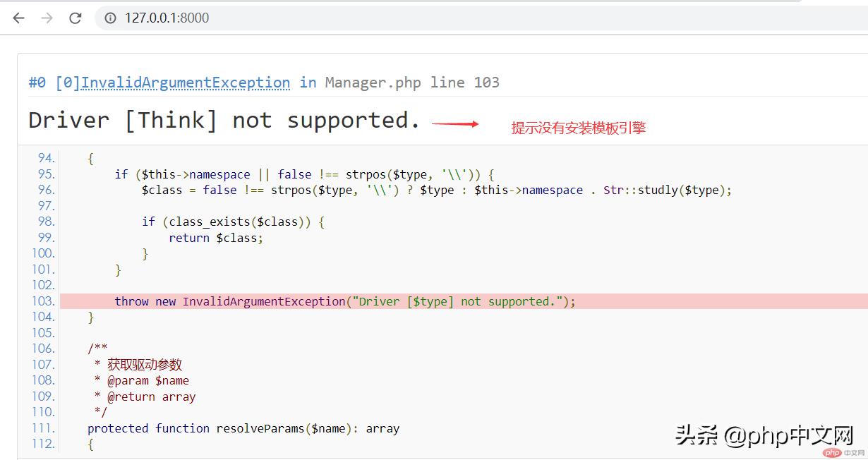Reload the page with the refresh icon

coord(75,18)
